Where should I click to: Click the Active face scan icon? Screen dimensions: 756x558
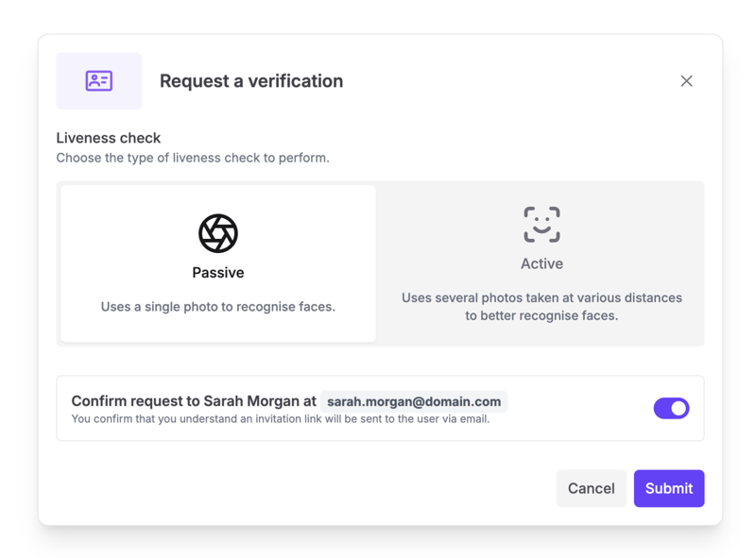point(541,225)
